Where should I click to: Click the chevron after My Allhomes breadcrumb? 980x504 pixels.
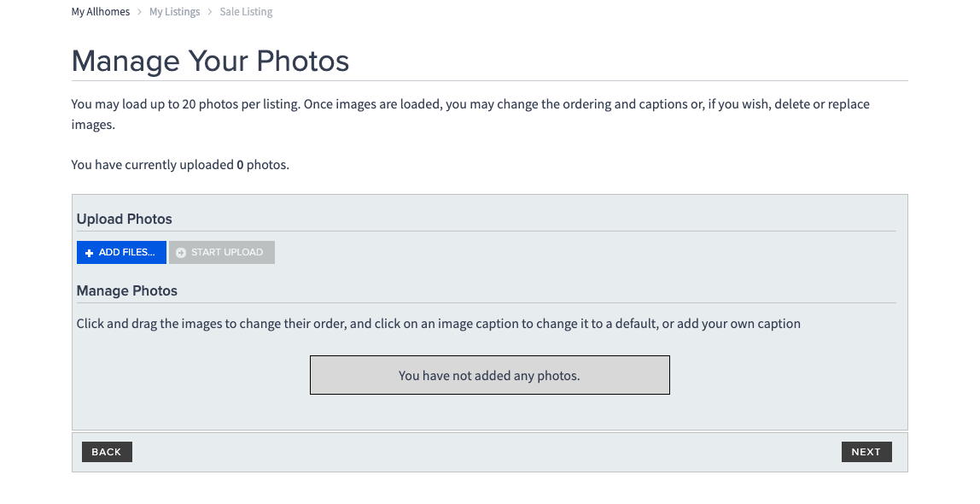click(x=139, y=11)
